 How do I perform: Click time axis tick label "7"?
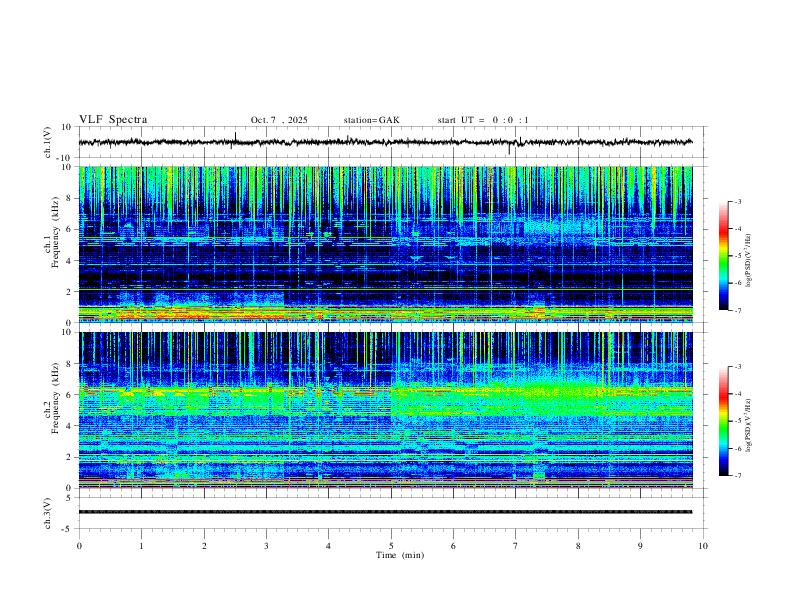(516, 546)
